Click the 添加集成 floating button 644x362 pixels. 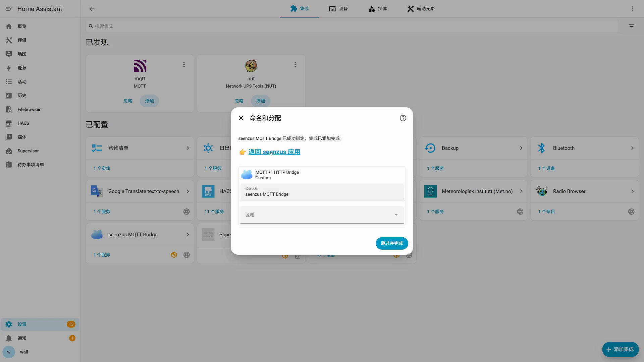620,349
